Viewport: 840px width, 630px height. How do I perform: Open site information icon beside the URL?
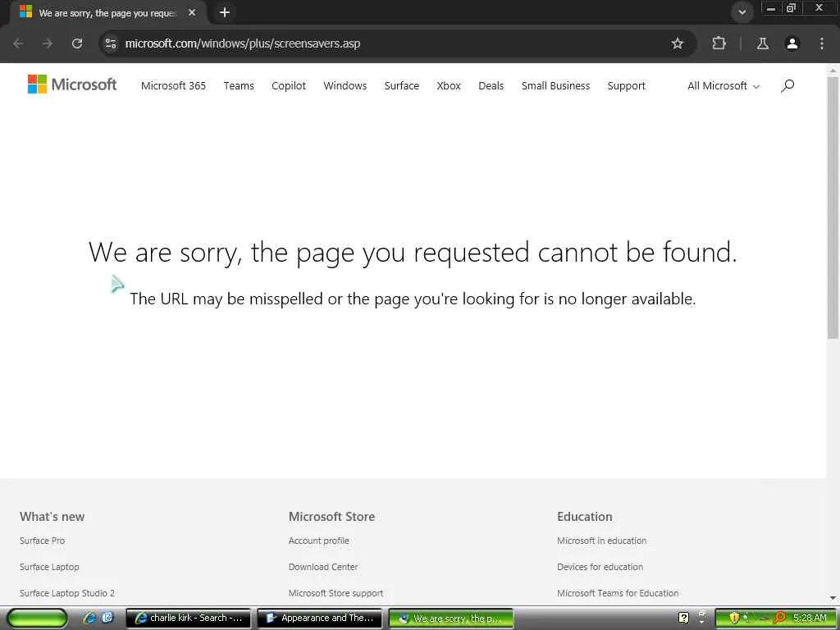111,43
